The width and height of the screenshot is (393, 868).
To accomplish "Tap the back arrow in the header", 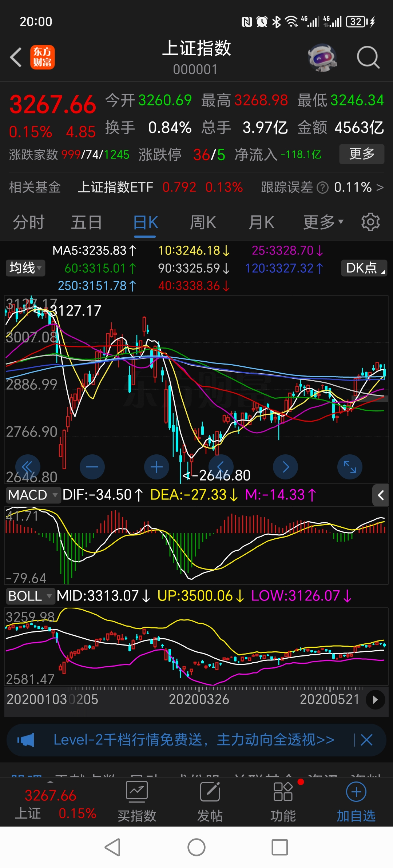I will 16,57.
